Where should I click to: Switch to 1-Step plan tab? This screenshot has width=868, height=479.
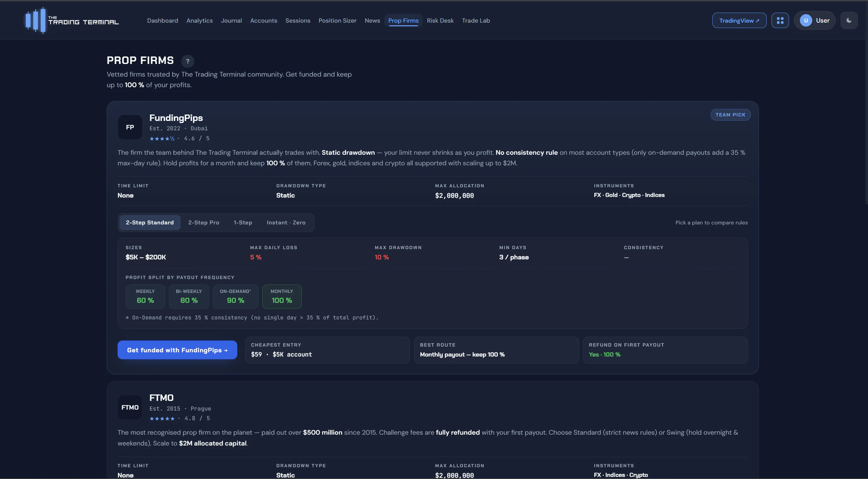pos(243,223)
